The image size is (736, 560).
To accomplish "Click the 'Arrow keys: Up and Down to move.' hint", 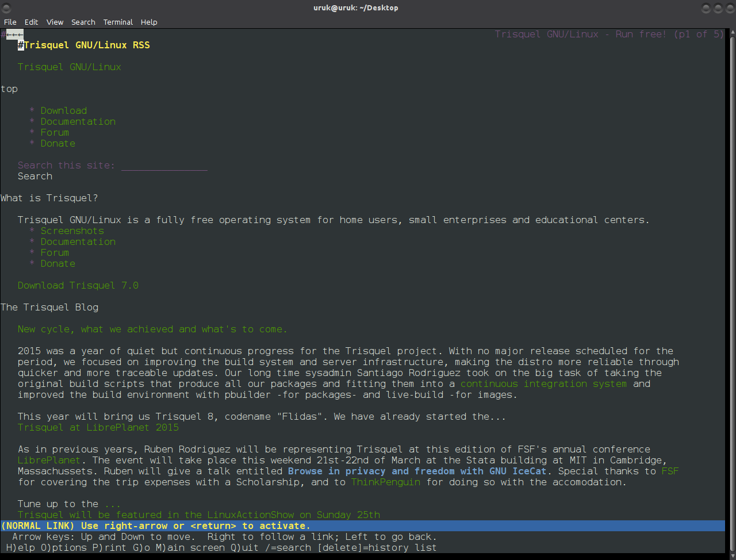I will pos(104,536).
